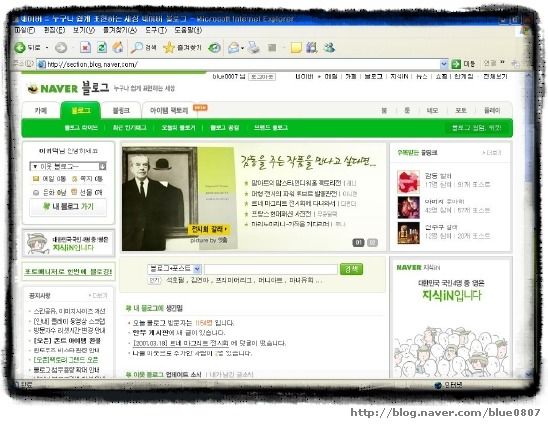
Task: Click the 이동 Go arrow beside address bar
Action: point(463,64)
